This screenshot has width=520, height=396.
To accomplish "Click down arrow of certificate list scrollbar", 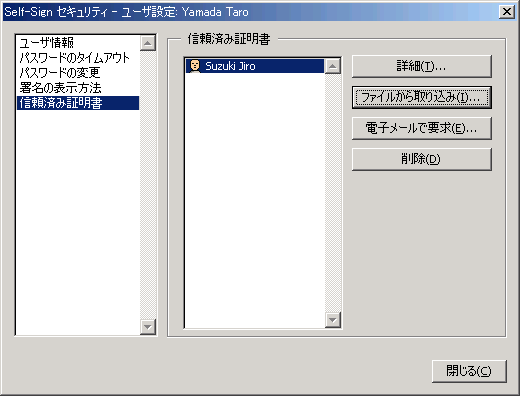I will [332, 320].
